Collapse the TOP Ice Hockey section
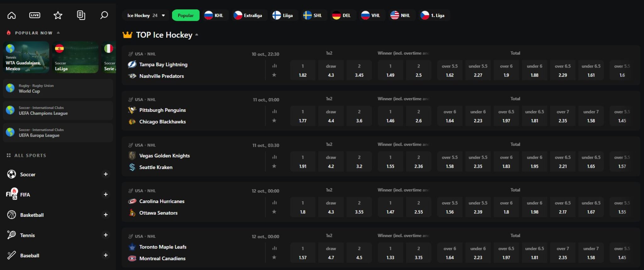 (x=197, y=35)
